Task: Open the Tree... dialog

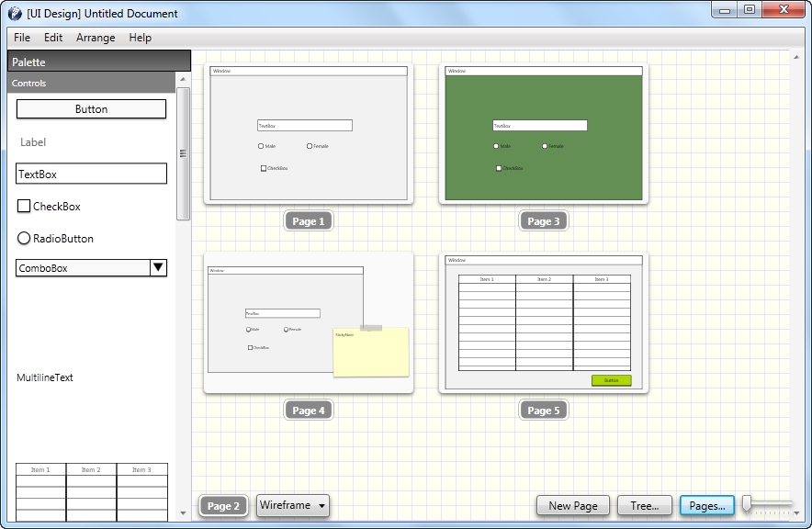Action: pos(644,506)
